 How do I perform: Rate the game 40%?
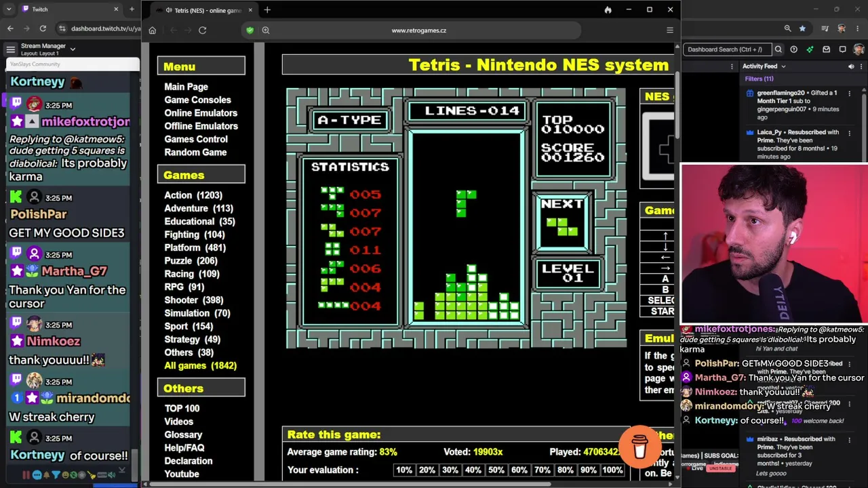click(473, 470)
